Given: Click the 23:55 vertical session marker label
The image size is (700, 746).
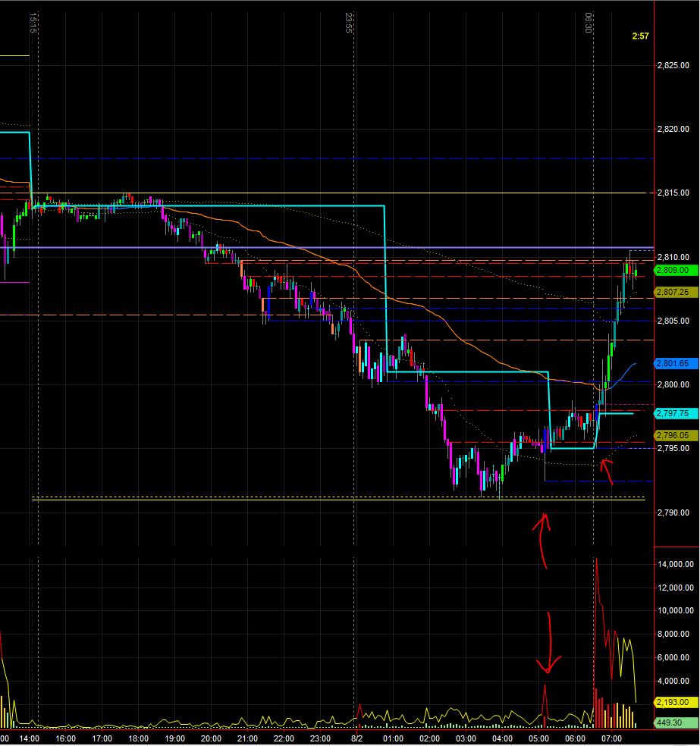Looking at the screenshot, I should pyautogui.click(x=349, y=22).
